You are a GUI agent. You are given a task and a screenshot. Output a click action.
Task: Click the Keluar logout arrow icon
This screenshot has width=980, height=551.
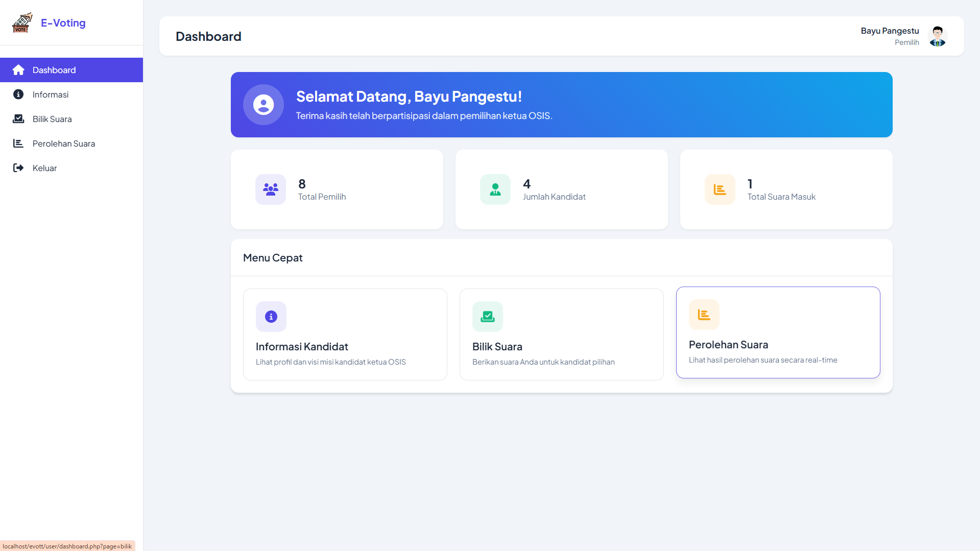[18, 168]
